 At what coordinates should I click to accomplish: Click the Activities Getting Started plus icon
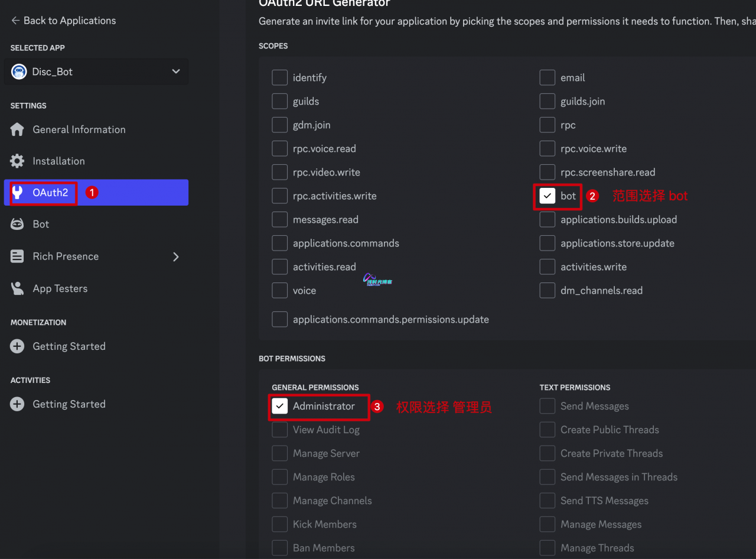(17, 404)
